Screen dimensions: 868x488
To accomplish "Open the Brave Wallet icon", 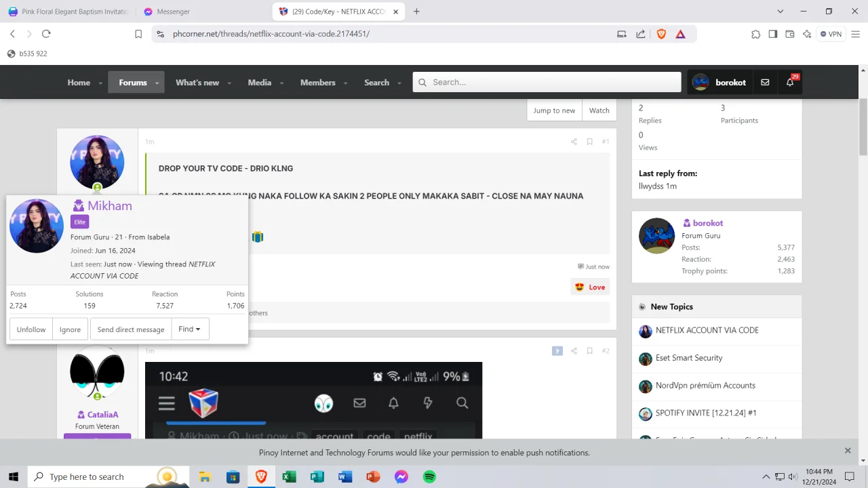I will [789, 34].
